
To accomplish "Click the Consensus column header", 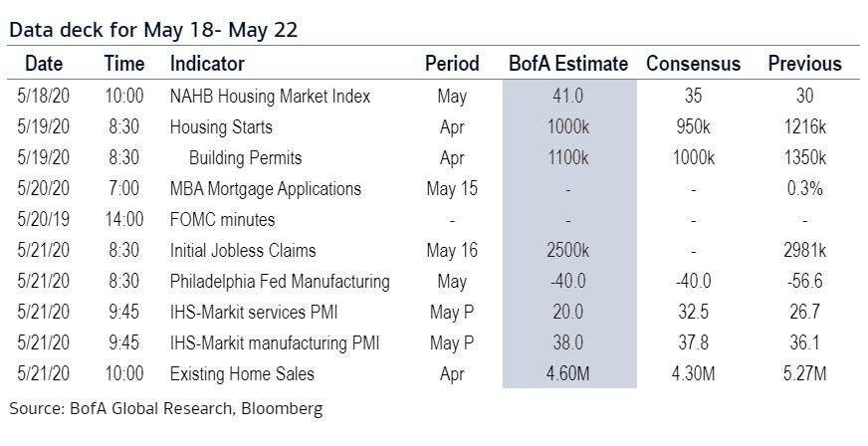I will 693,64.
